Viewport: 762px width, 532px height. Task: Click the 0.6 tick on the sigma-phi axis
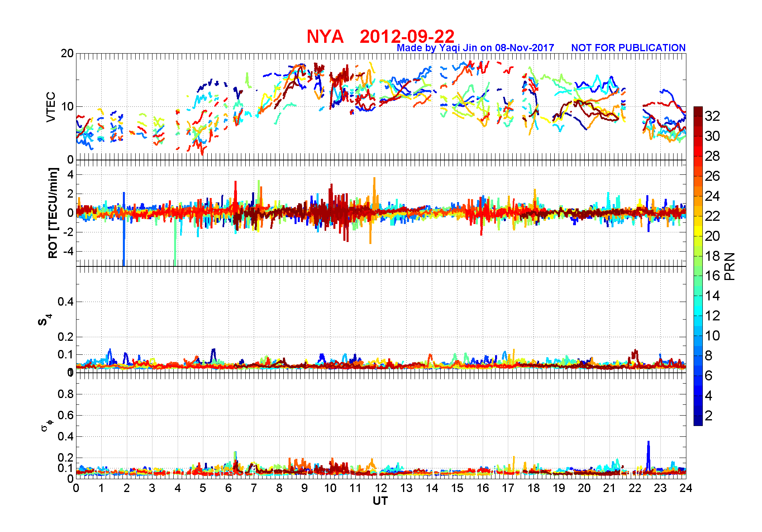click(66, 415)
